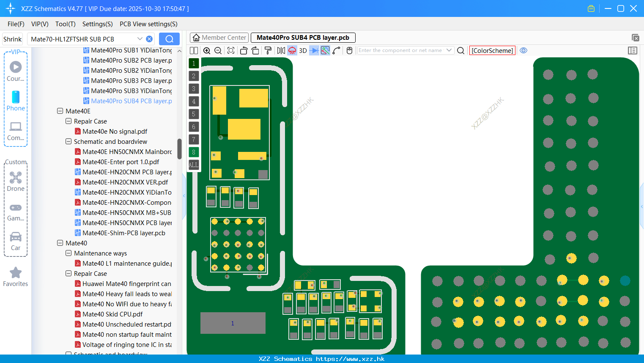Open the Favorites section

(x=16, y=277)
